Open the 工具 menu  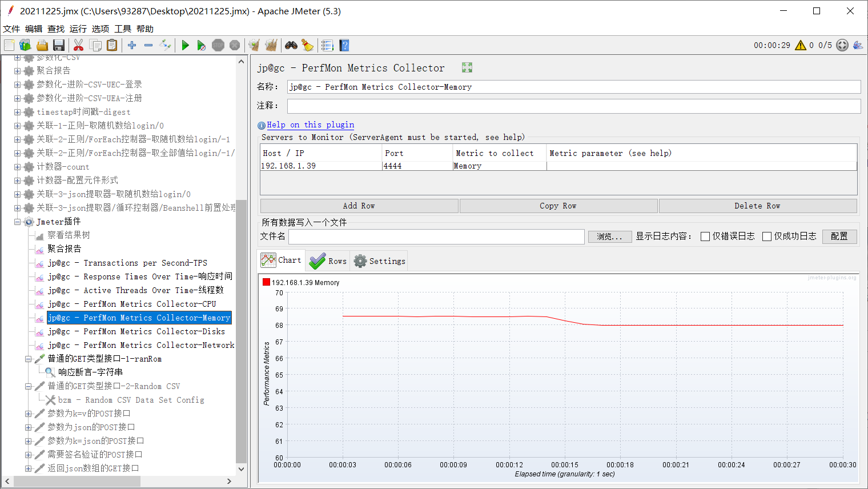pyautogui.click(x=123, y=29)
